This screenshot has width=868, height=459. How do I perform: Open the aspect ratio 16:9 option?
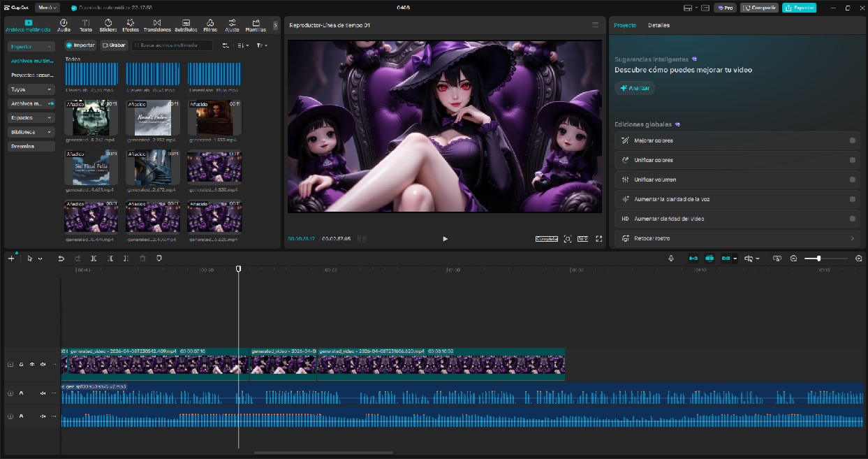click(582, 239)
